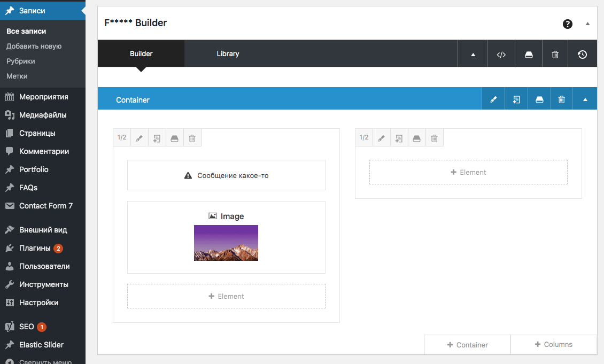Clone right column icon

coord(399,138)
